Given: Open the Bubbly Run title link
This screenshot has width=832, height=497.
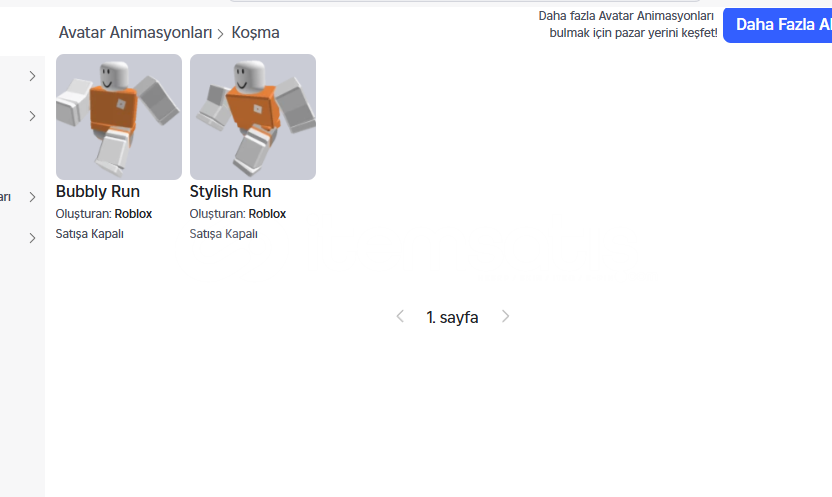Looking at the screenshot, I should 98,191.
